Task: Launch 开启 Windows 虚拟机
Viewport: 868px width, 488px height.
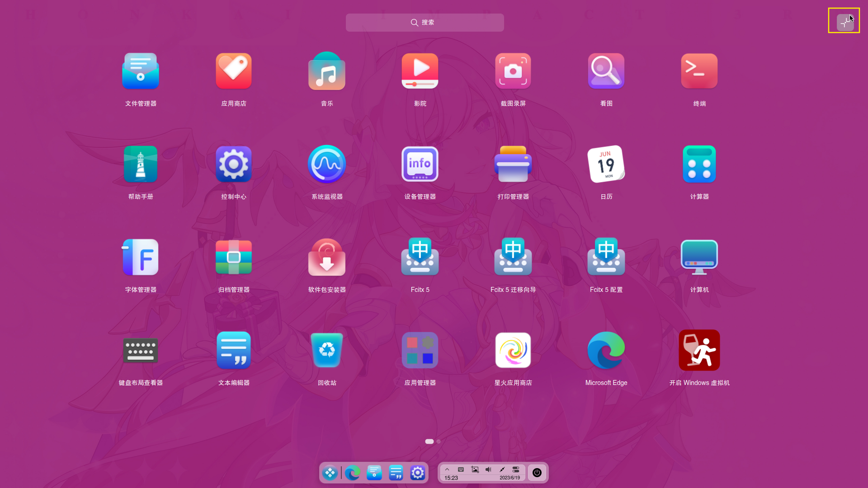Action: click(699, 350)
